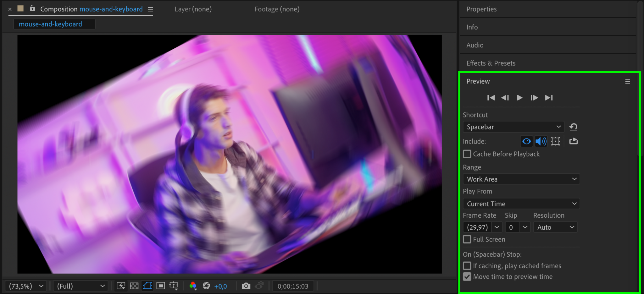This screenshot has height=294, width=644.
Task: Click the current timecode 0;00;15;03
Action: [x=293, y=286]
